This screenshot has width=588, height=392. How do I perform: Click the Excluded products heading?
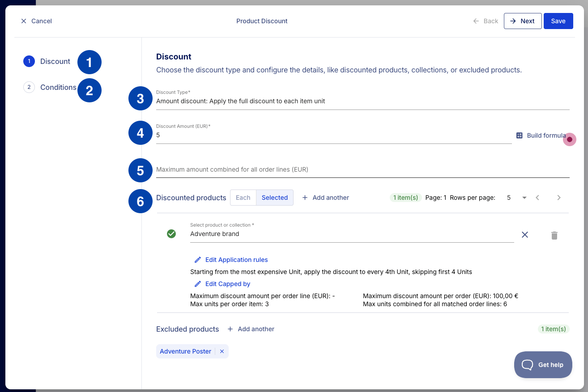187,329
